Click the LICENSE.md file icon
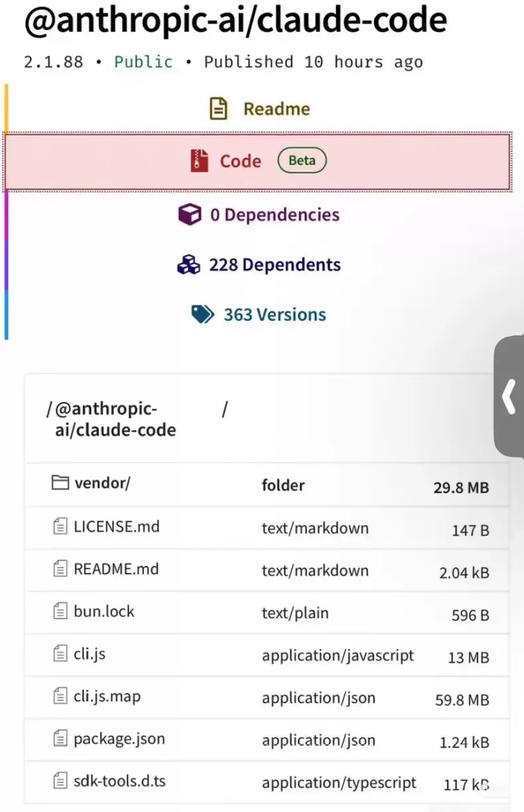The width and height of the screenshot is (524, 812). click(60, 527)
